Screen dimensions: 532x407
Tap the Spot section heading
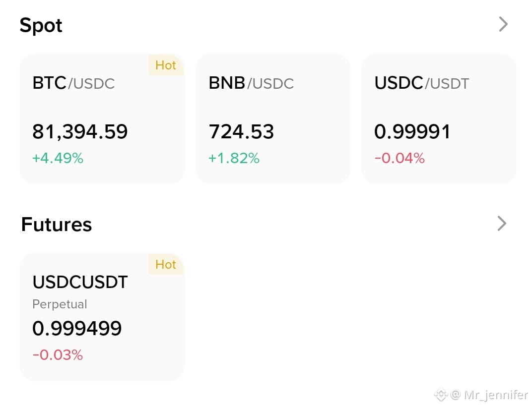tap(41, 25)
